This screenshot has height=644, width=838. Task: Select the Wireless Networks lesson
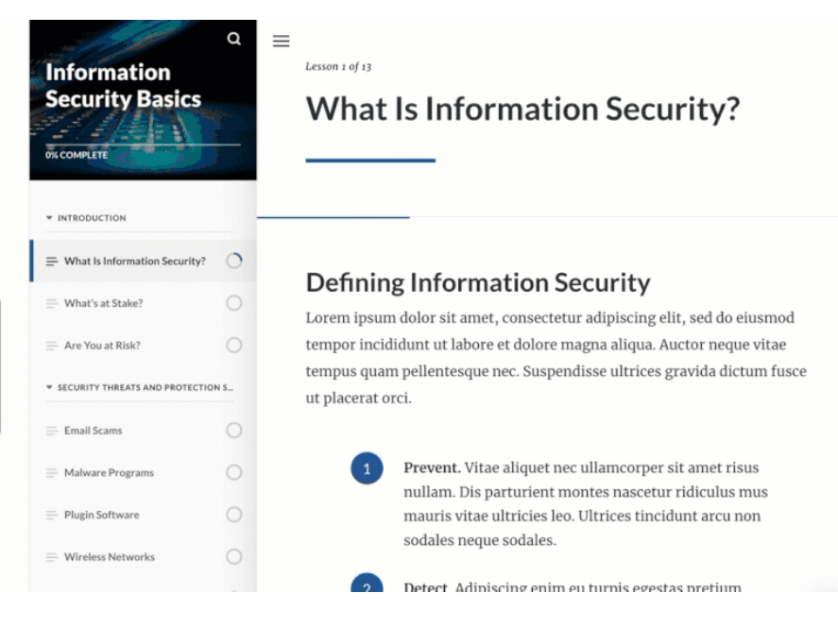click(x=144, y=556)
